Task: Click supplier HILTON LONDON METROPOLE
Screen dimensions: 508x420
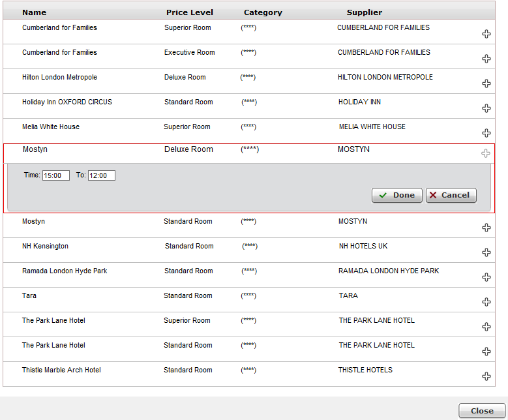Action: pyautogui.click(x=385, y=77)
